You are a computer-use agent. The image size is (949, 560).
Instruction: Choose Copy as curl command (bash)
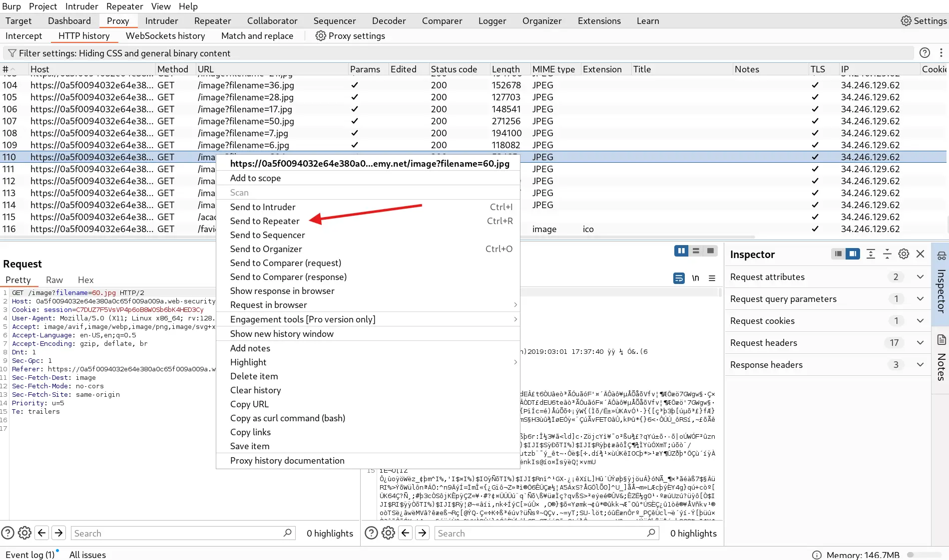click(368, 418)
